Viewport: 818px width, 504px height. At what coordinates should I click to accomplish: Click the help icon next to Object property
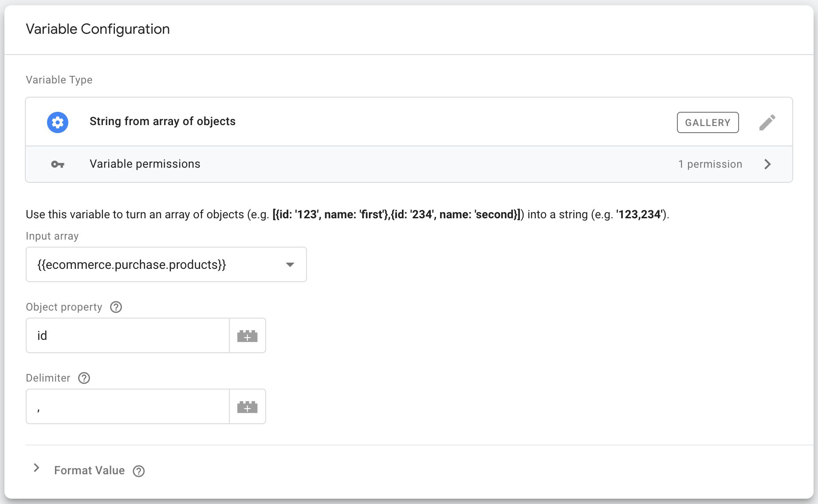tap(115, 307)
